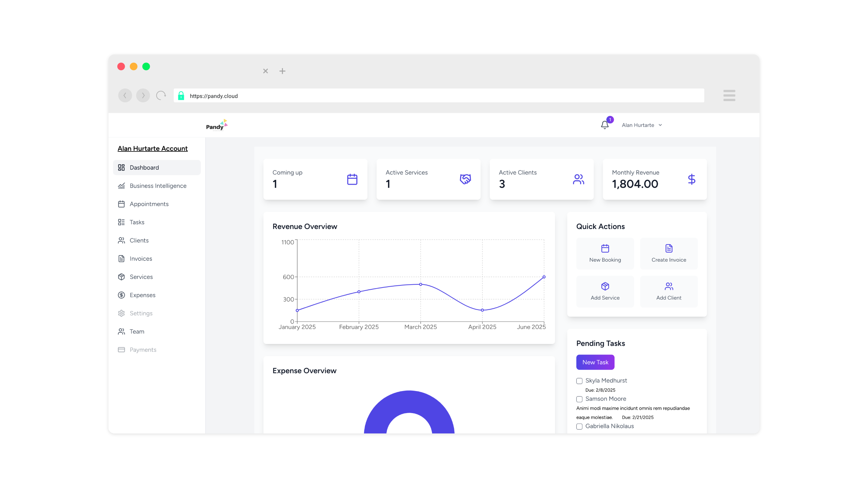This screenshot has width=868, height=488.
Task: Click the dollar icon in Monthly Revenue card
Action: [x=692, y=179]
